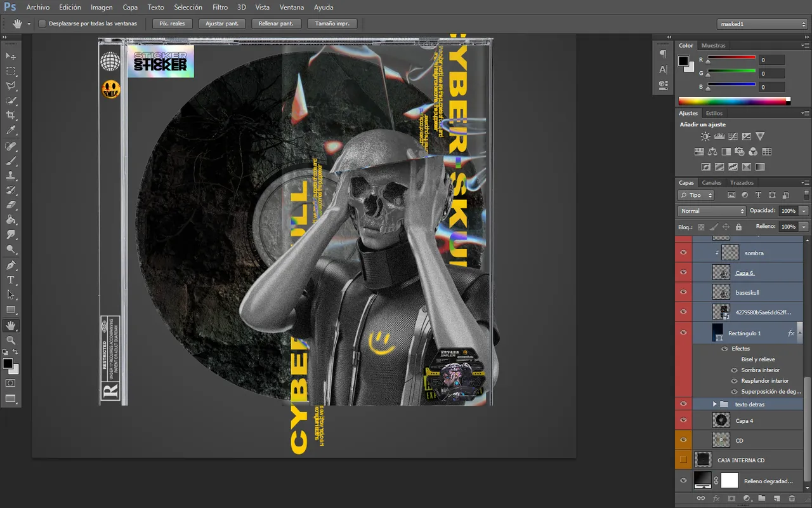Screen dimensions: 812x508
Task: Click the Píx. reales button
Action: coord(172,23)
